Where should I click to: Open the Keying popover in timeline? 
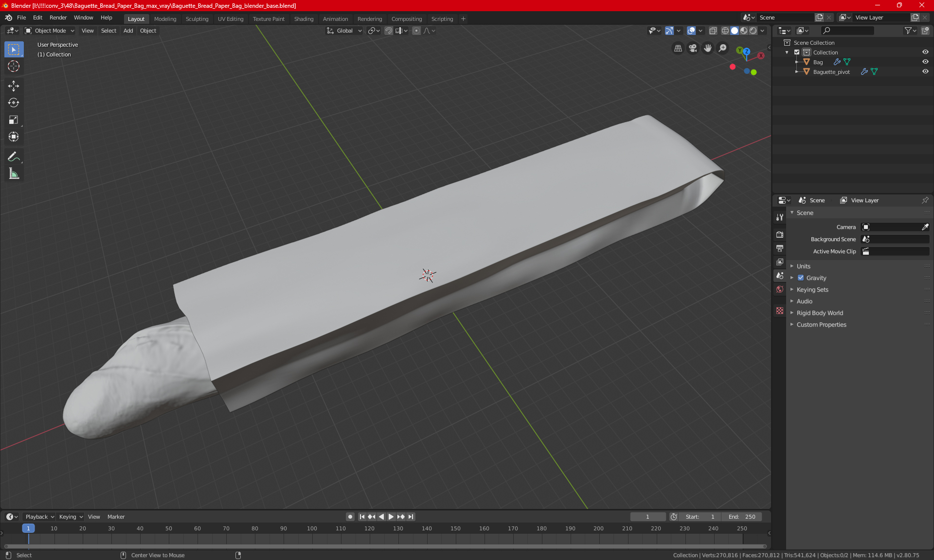pyautogui.click(x=71, y=517)
